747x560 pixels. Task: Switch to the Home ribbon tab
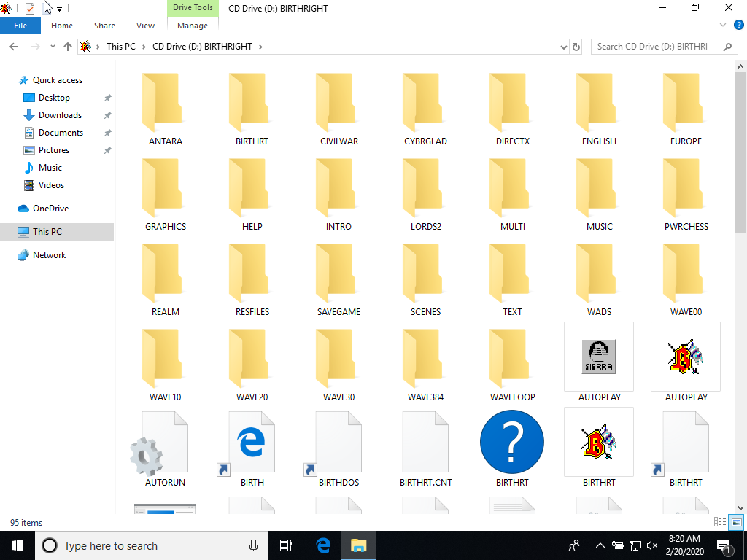pyautogui.click(x=62, y=26)
